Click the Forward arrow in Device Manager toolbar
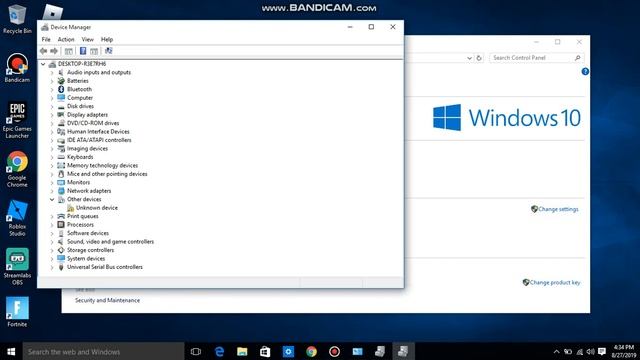This screenshot has width=640, height=360. (54, 51)
